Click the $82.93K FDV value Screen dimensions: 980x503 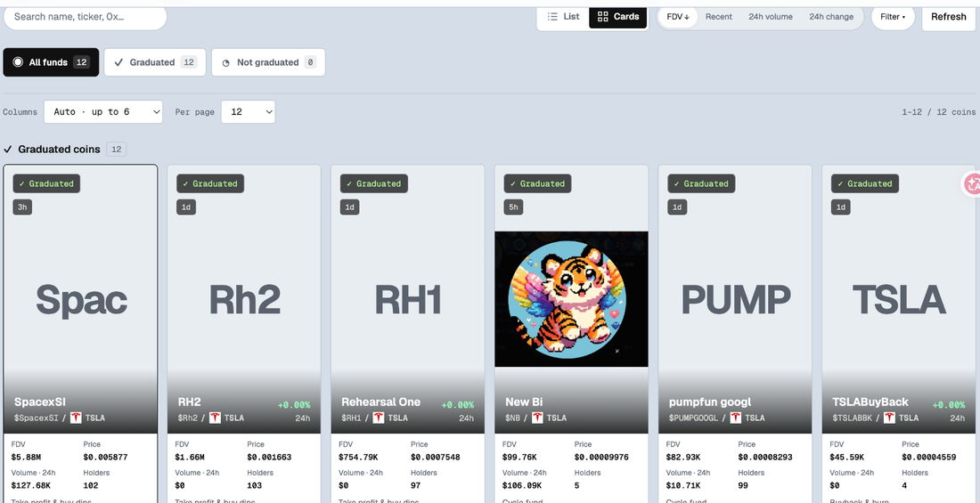pos(683,458)
